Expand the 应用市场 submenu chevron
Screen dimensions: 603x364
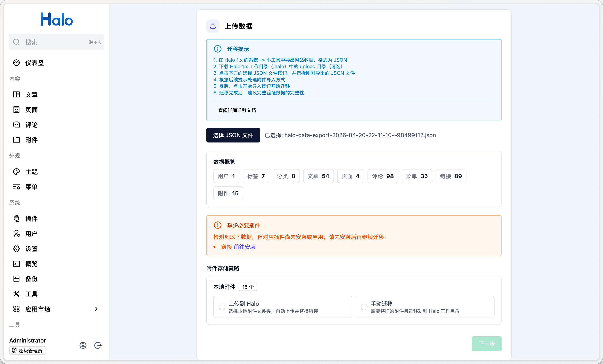[x=96, y=309]
